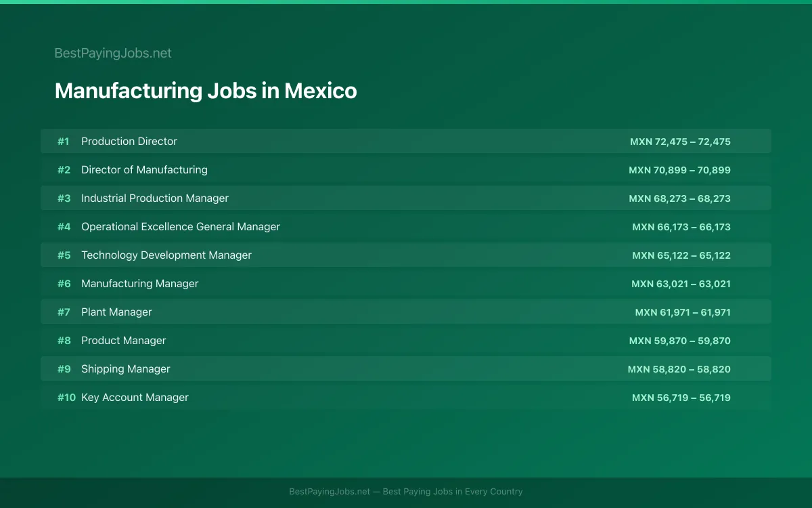Screen dimensions: 812x508
Task: Click the #9 rank number
Action: 64,369
